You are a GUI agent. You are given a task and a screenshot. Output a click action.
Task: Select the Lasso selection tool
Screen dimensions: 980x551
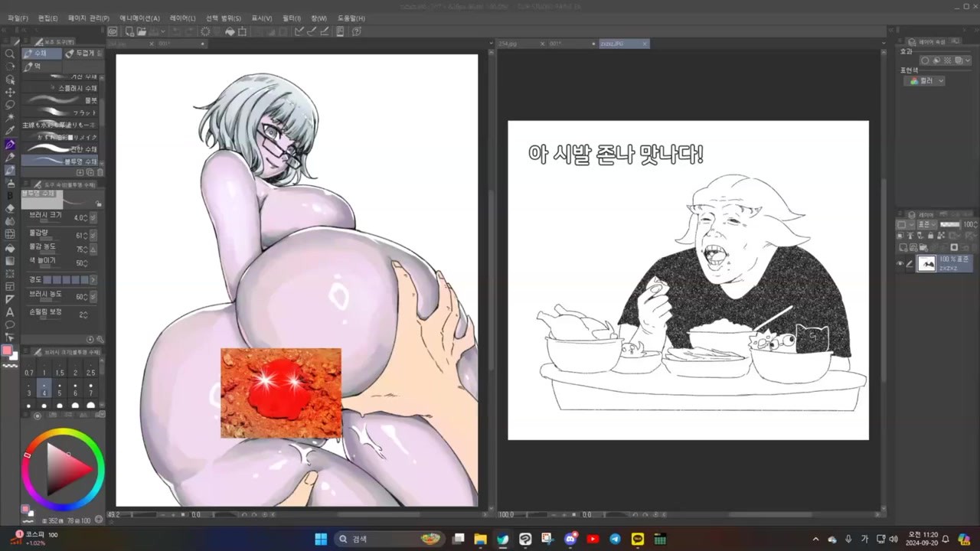tap(10, 105)
